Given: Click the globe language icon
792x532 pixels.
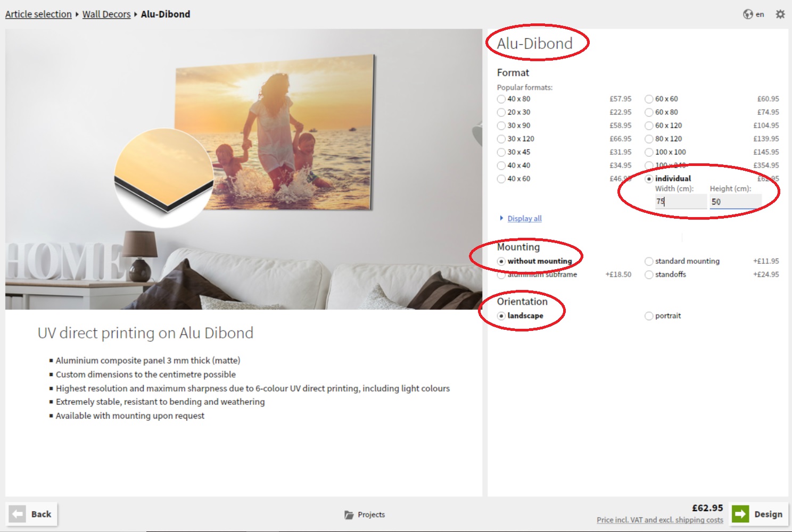Looking at the screenshot, I should [748, 14].
